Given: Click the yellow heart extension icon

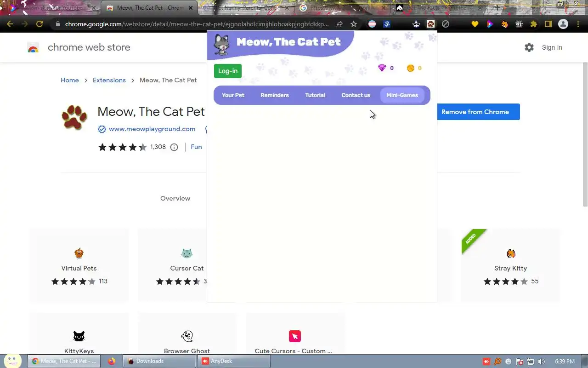Looking at the screenshot, I should pyautogui.click(x=475, y=24).
